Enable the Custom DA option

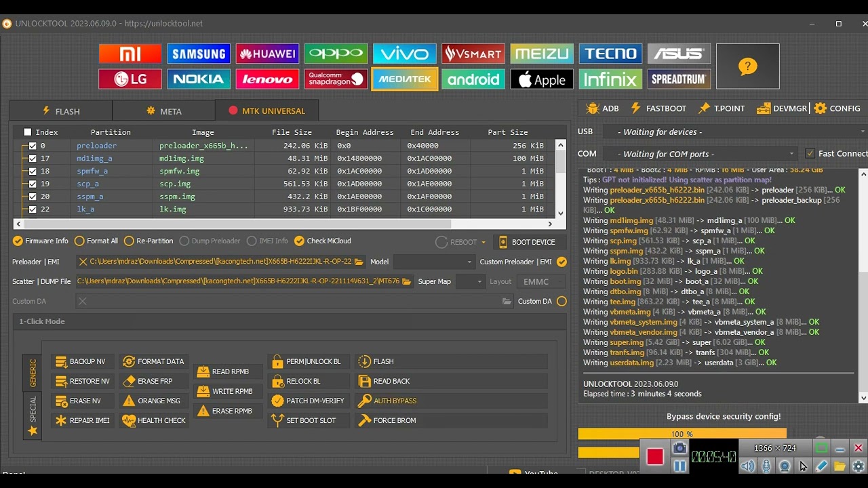point(561,301)
